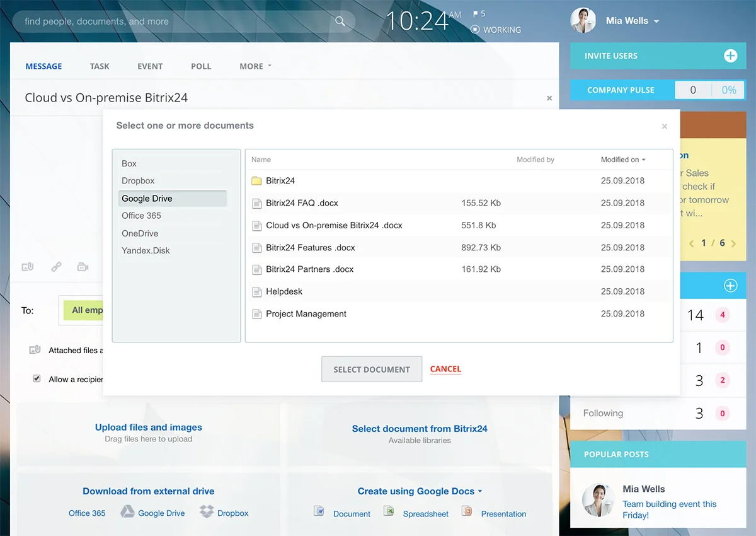Click the plus icon on Invite Users
Image resolution: width=756 pixels, height=536 pixels.
point(730,56)
